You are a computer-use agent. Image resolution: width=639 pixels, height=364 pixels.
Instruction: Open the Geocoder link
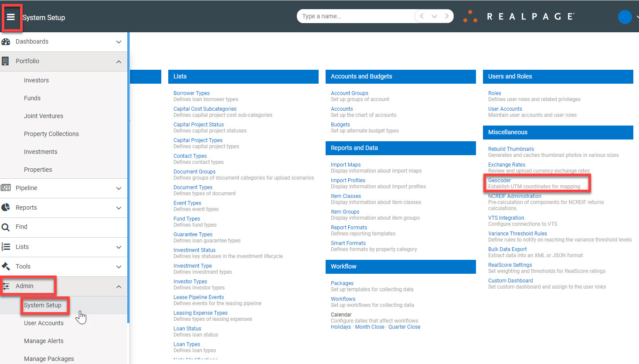tap(499, 180)
